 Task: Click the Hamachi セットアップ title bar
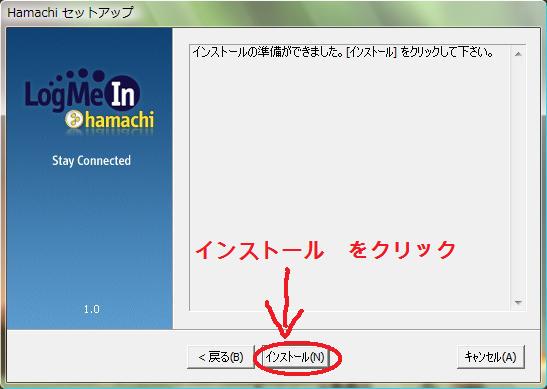point(274,13)
